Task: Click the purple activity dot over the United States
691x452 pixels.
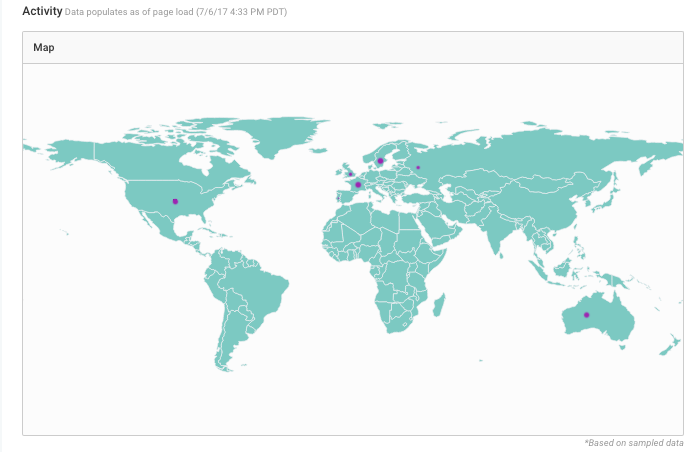Action: tap(175, 201)
